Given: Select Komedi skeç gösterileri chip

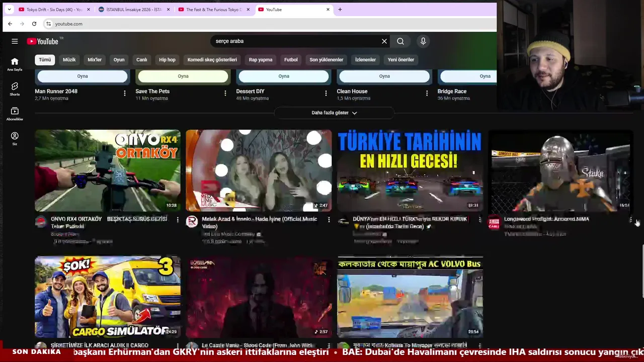Looking at the screenshot, I should [212, 60].
